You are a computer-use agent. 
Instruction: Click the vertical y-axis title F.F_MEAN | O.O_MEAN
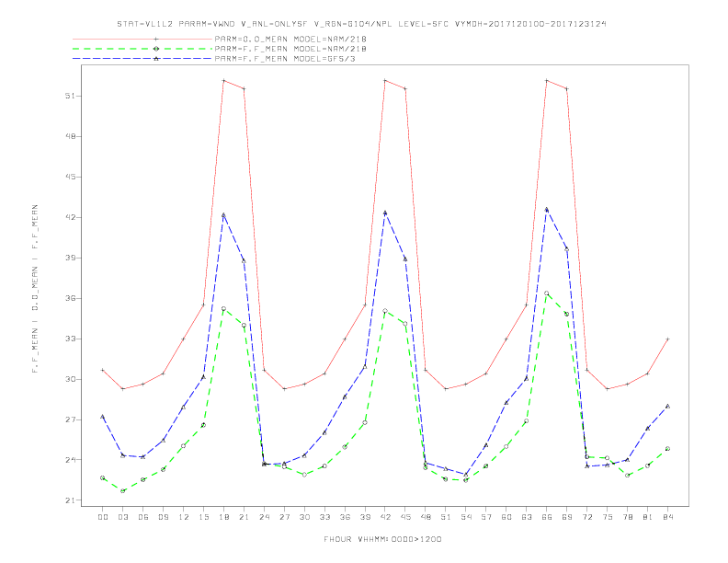pos(35,289)
